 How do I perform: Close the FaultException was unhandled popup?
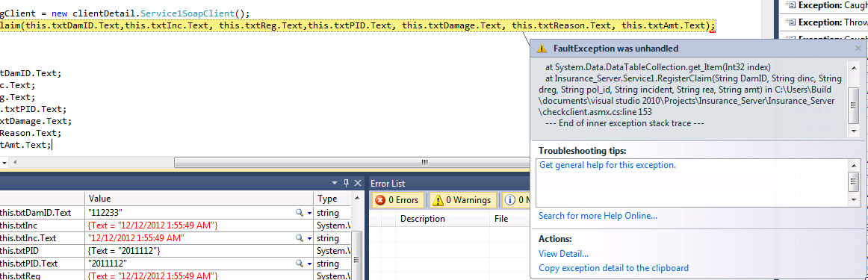click(858, 49)
